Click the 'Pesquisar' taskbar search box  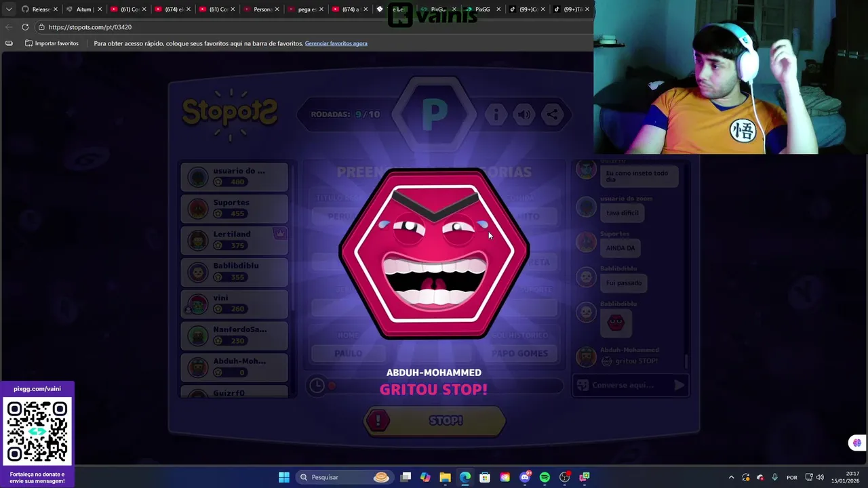pyautogui.click(x=346, y=477)
